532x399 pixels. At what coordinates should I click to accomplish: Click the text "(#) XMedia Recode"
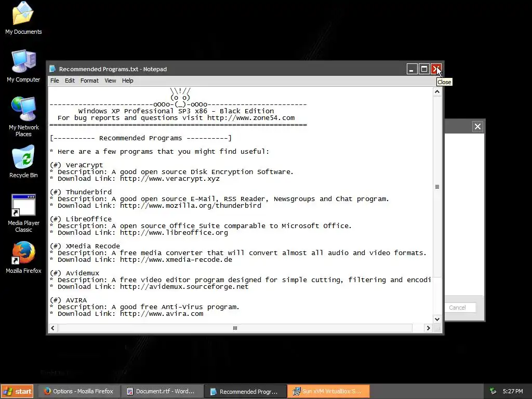point(85,246)
